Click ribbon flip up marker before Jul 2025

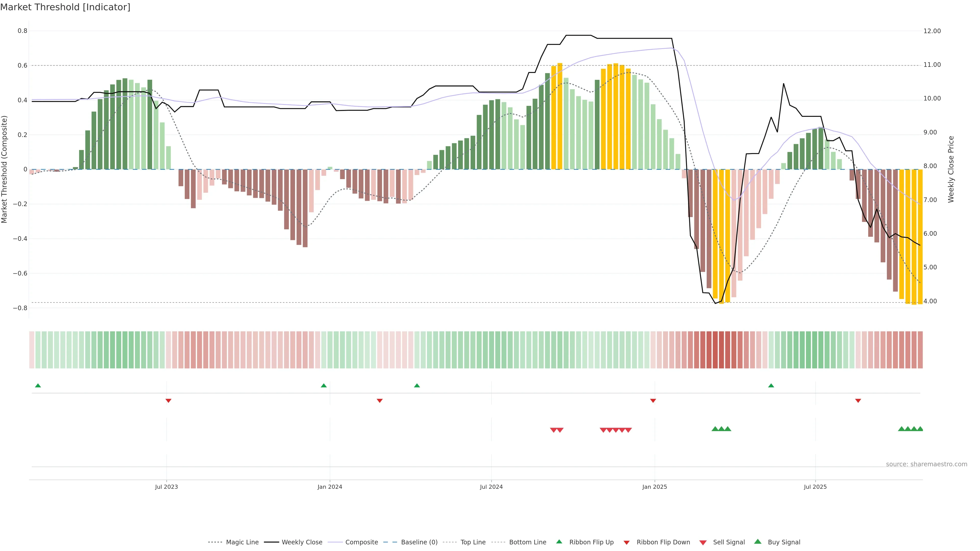771,386
